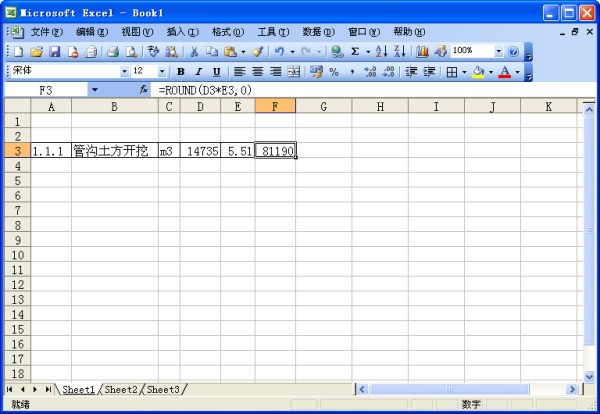The width and height of the screenshot is (600, 414).
Task: Insert a hyperlink
Action: tap(337, 51)
